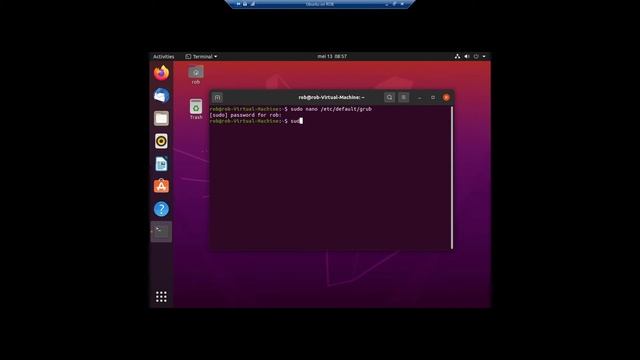Expand the system menu arrow in top panel
640x360 pixels.
tap(484, 56)
